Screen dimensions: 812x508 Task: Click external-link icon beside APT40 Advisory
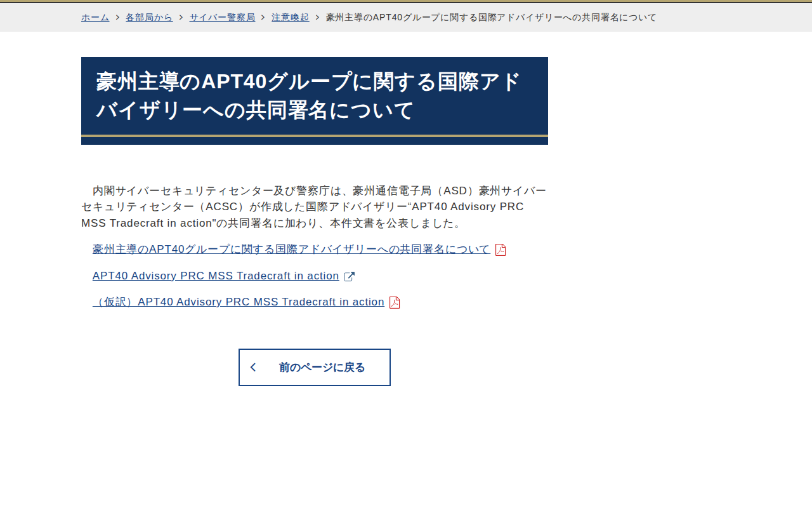click(x=349, y=276)
